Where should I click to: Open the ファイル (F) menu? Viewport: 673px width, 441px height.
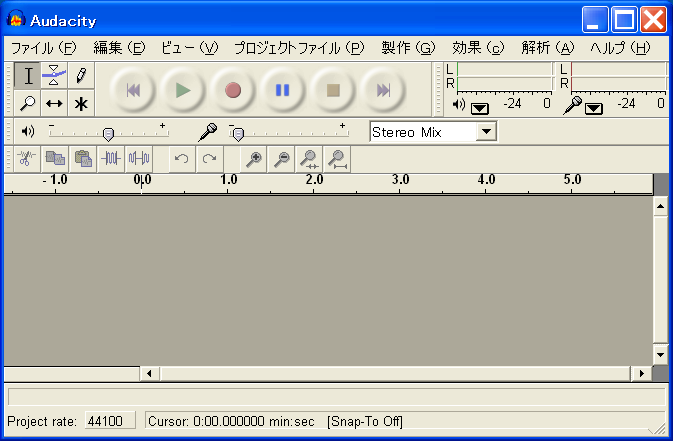43,48
